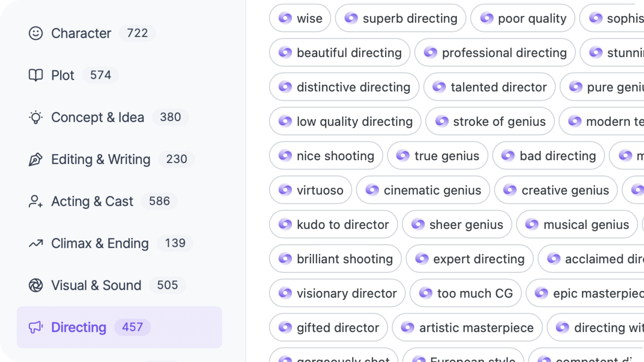Click the 'visionary director' tag chip
Image resolution: width=644 pixels, height=362 pixels.
[x=337, y=293]
